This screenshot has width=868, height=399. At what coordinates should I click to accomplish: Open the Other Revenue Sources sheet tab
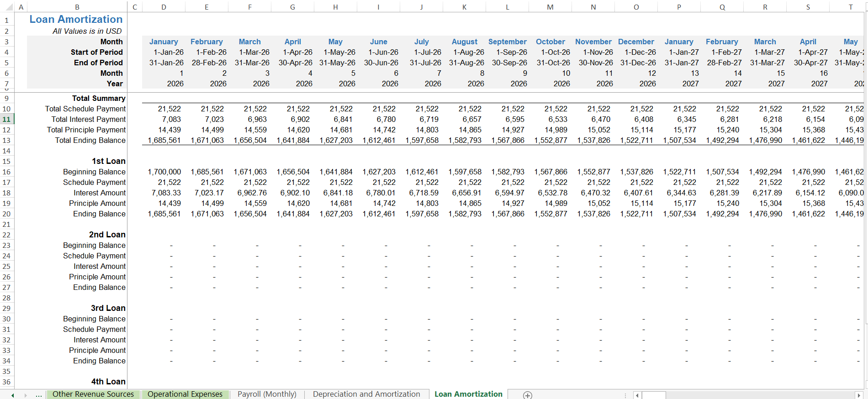93,394
